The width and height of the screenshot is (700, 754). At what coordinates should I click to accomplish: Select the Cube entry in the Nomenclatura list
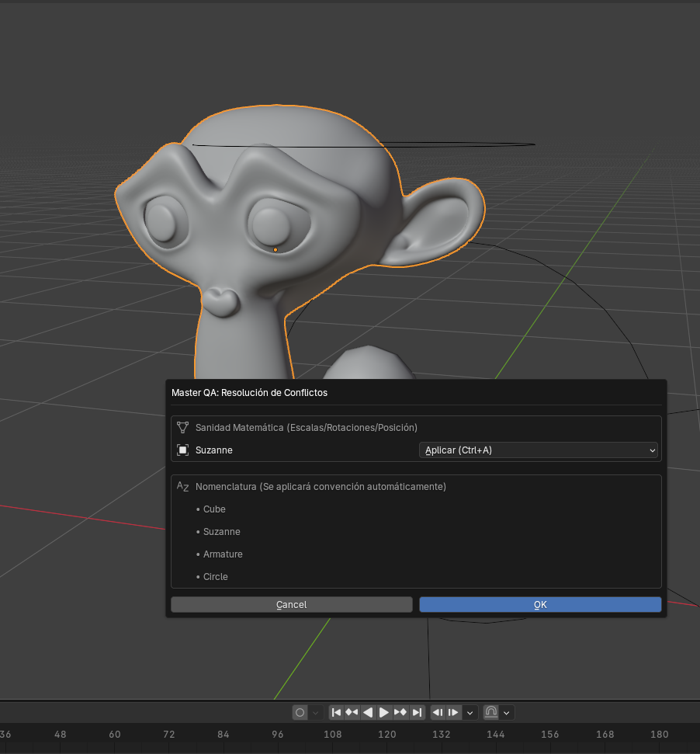[214, 509]
